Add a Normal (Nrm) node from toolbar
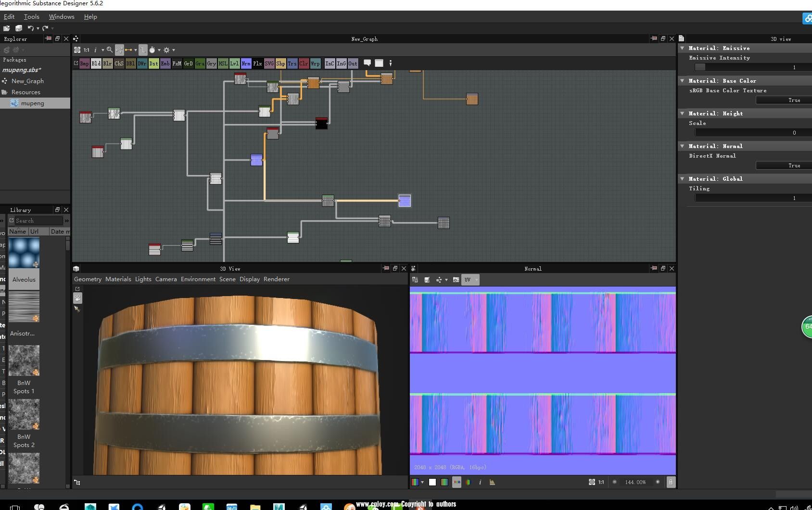812x510 pixels. pyautogui.click(x=246, y=63)
